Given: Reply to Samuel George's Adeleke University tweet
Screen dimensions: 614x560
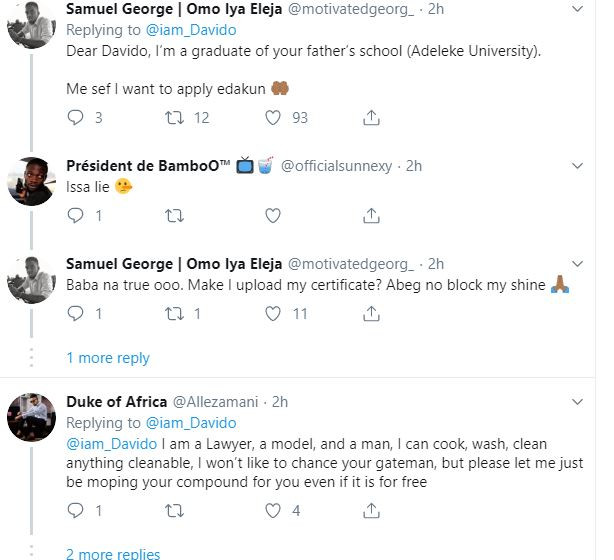Looking at the screenshot, I should (76, 118).
